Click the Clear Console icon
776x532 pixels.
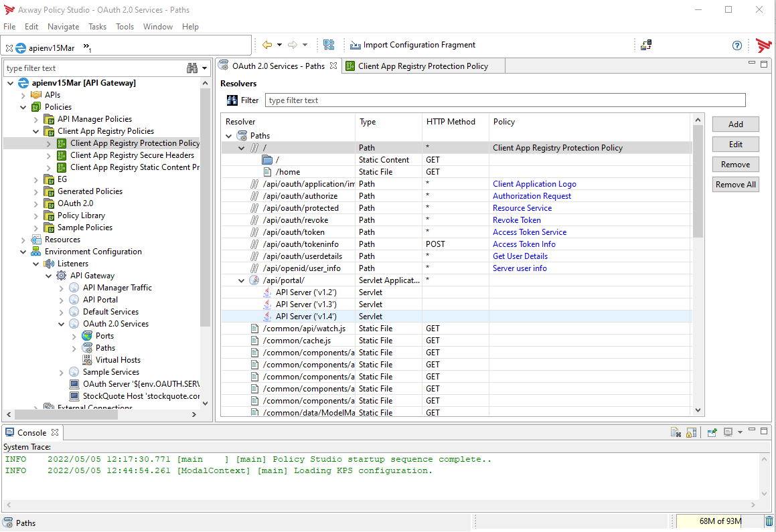[x=676, y=433]
